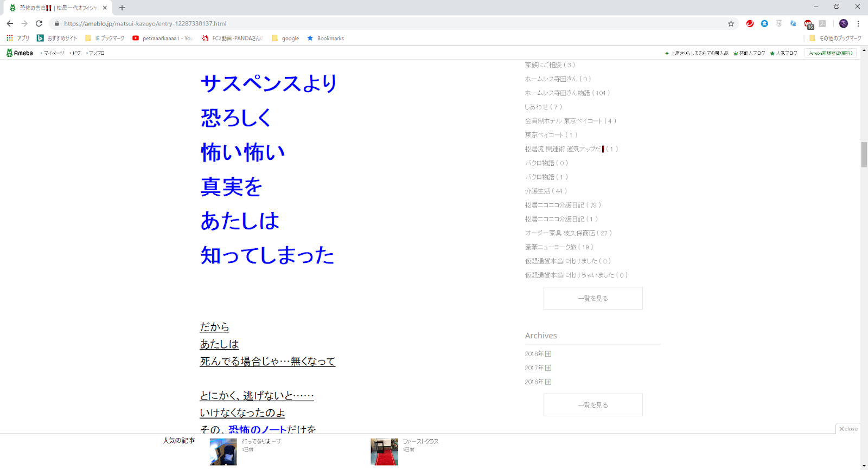Open Chrome's three-dot menu

click(858, 23)
